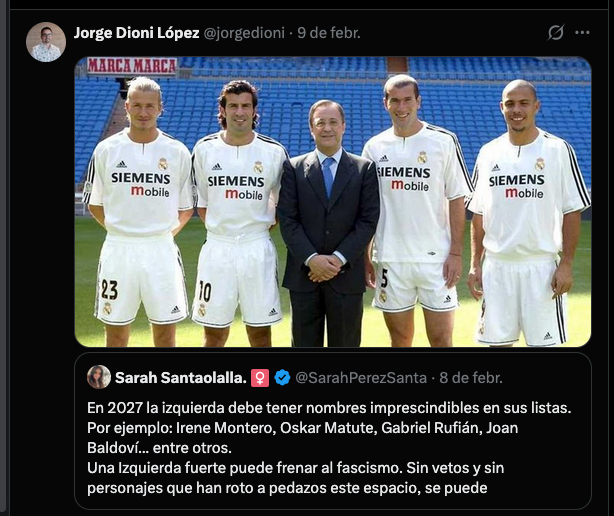614x516 pixels.
Task: Click the number 23 on the shorts
Action: point(109,289)
